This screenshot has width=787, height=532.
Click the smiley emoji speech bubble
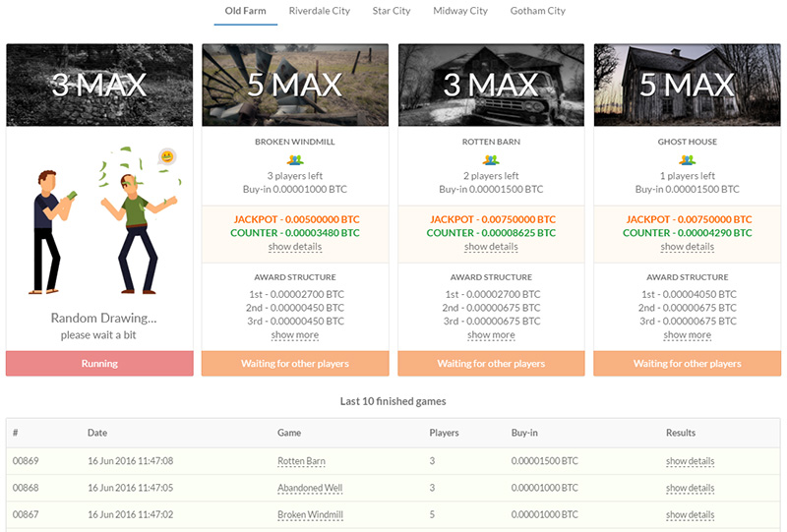click(166, 156)
